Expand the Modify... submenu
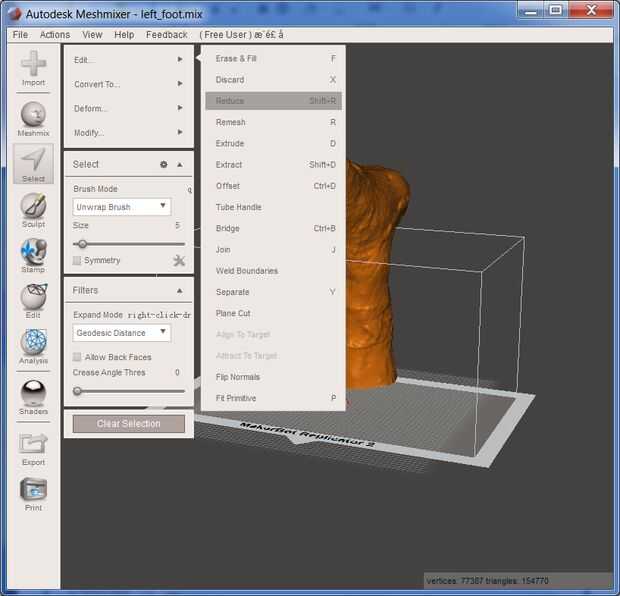This screenshot has width=620, height=596. pyautogui.click(x=129, y=132)
